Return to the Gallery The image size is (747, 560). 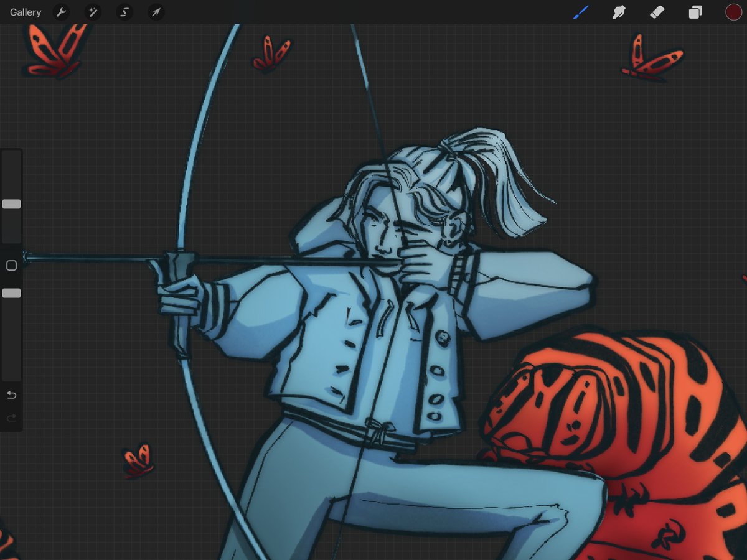coord(26,12)
